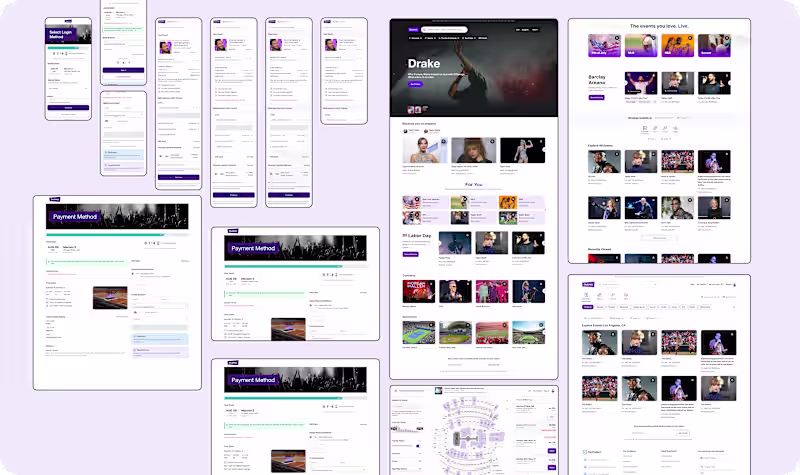Favorite the middle Taylor Swift card on the Drake homepage
800x475 pixels.
click(x=492, y=141)
